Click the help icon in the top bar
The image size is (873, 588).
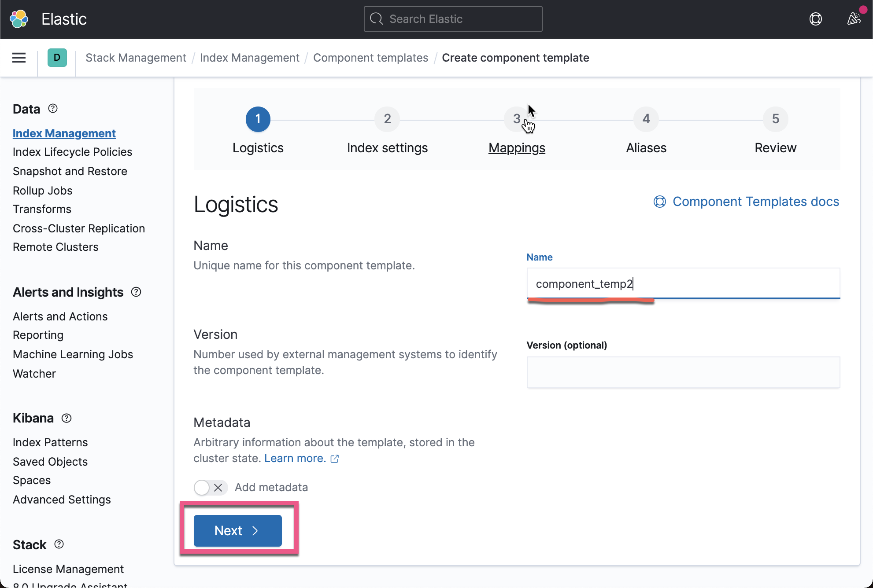815,19
